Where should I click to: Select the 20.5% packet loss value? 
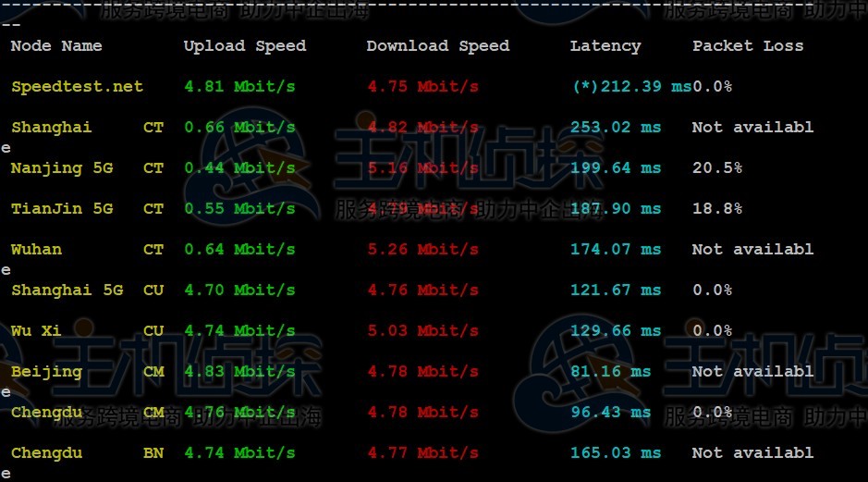click(x=717, y=167)
